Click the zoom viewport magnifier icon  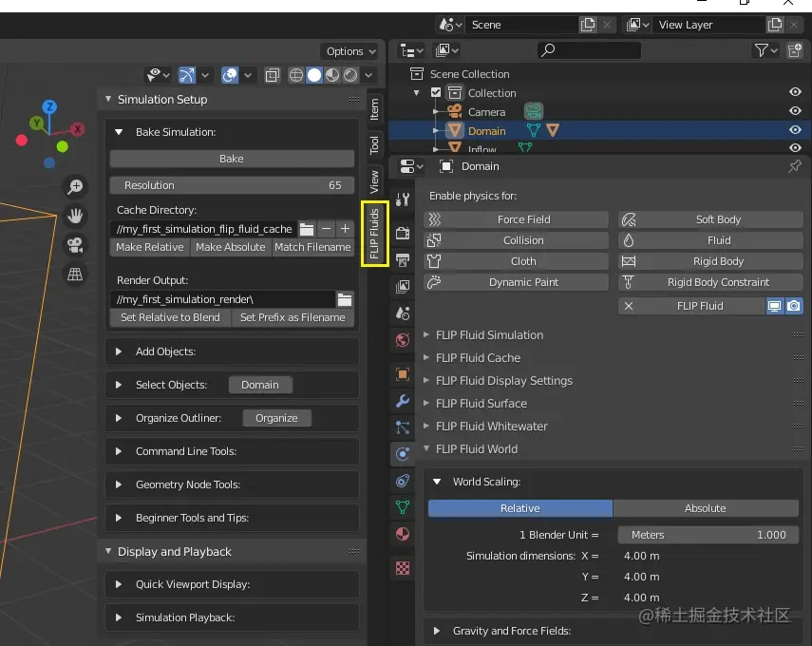75,186
